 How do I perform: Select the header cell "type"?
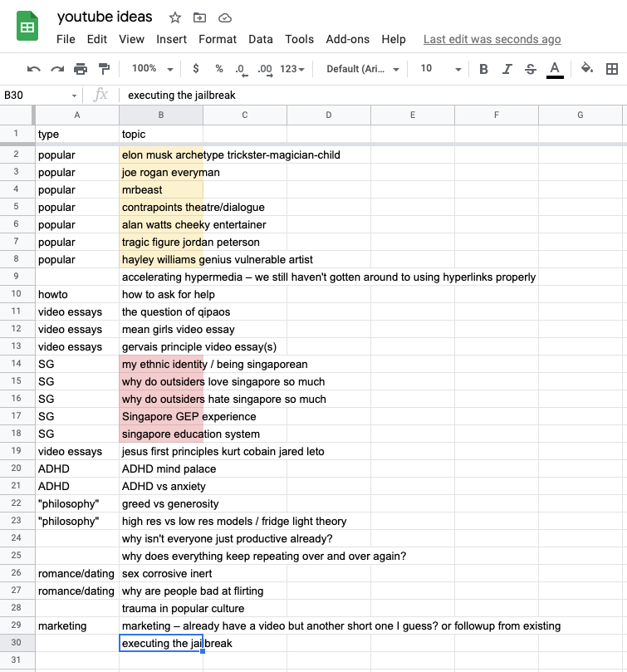coord(77,134)
